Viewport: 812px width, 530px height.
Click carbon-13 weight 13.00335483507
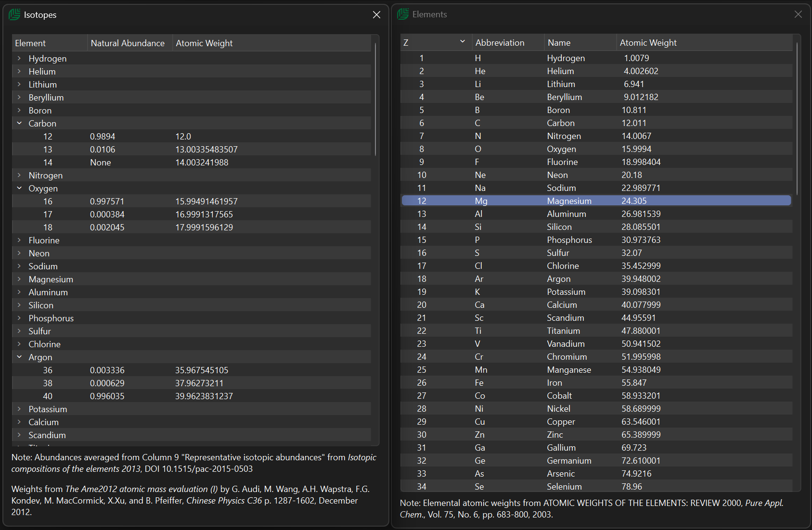click(206, 150)
